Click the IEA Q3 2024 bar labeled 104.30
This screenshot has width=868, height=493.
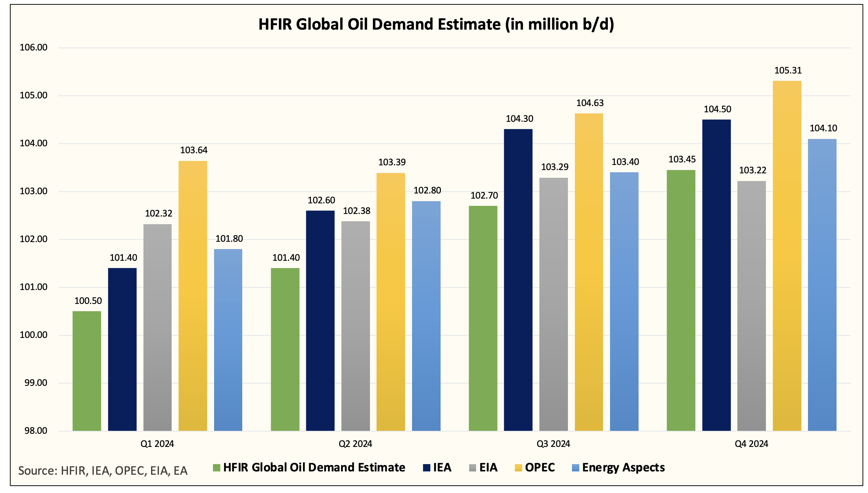[x=518, y=280]
